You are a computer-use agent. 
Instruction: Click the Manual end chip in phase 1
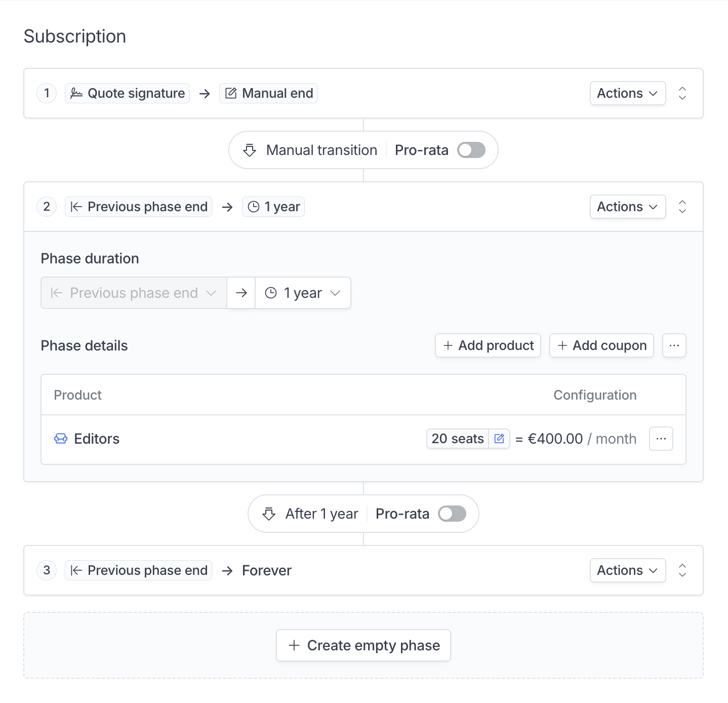click(268, 93)
